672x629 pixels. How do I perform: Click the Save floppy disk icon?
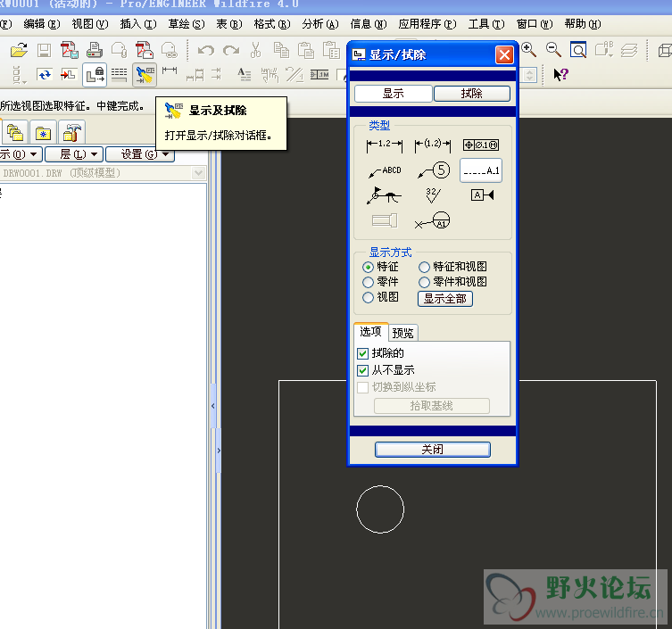(44, 51)
